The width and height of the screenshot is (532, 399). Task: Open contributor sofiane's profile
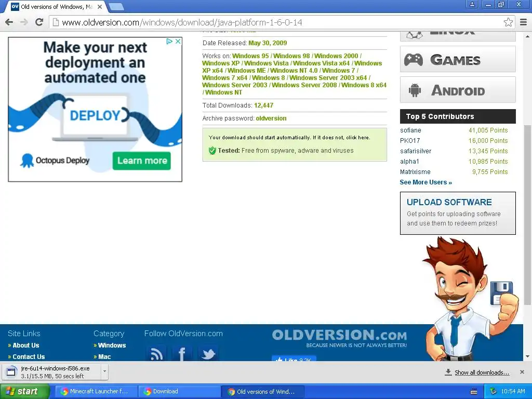pos(410,130)
